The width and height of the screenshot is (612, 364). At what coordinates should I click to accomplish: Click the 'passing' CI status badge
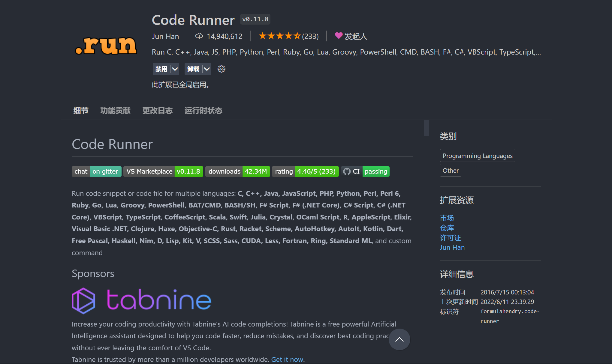point(375,171)
